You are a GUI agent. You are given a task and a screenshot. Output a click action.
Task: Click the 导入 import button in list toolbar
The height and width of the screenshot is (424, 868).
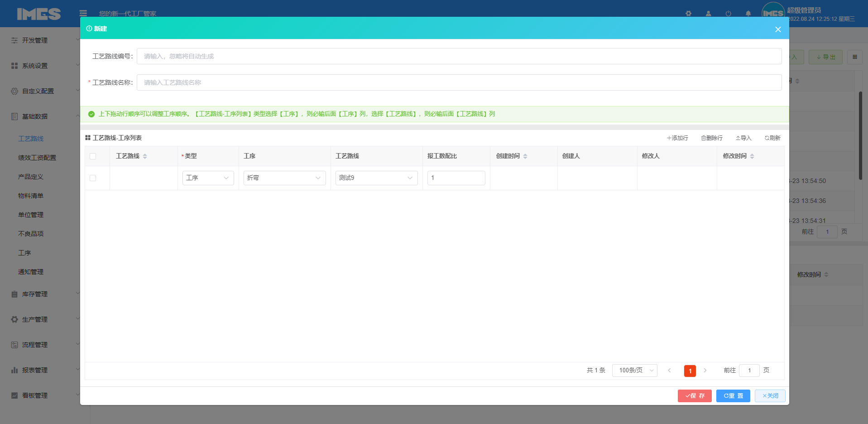(x=743, y=138)
